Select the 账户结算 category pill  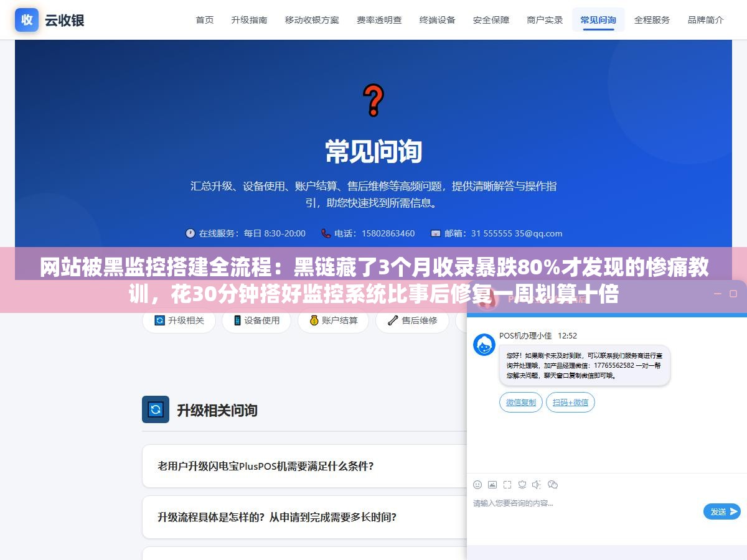333,320
